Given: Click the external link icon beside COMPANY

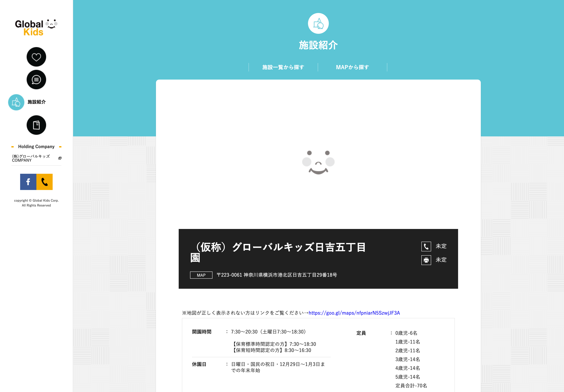Looking at the screenshot, I should (60, 158).
